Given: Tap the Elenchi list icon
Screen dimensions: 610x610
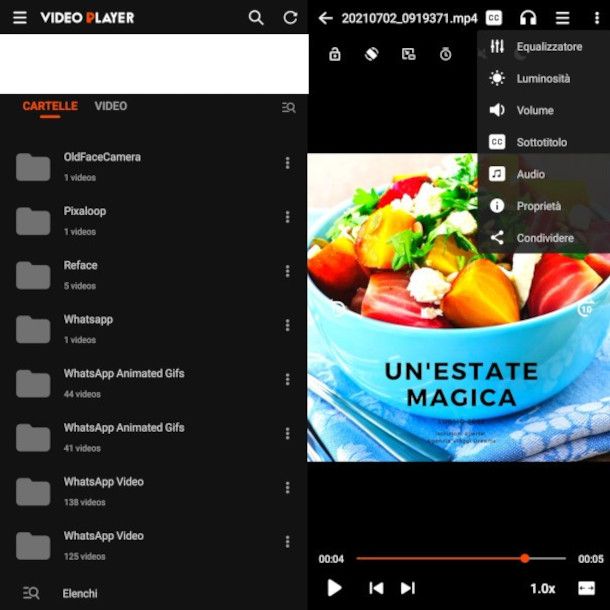Looking at the screenshot, I should 31,593.
